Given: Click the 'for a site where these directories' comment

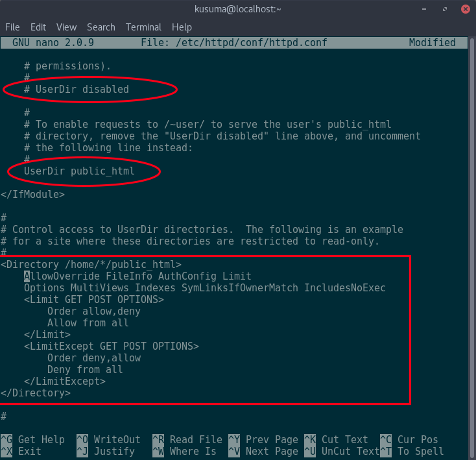Looking at the screenshot, I should pos(190,241).
